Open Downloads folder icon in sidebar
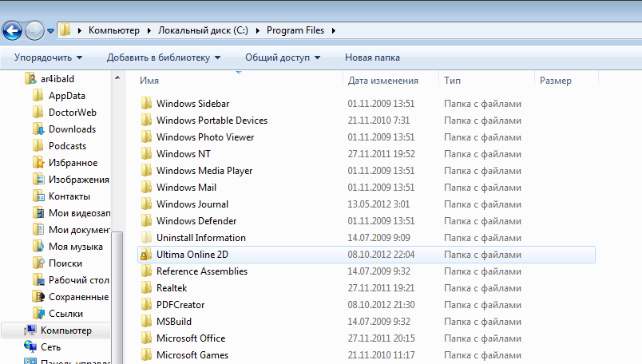Image resolution: width=642 pixels, height=364 pixels. pyautogui.click(x=38, y=129)
